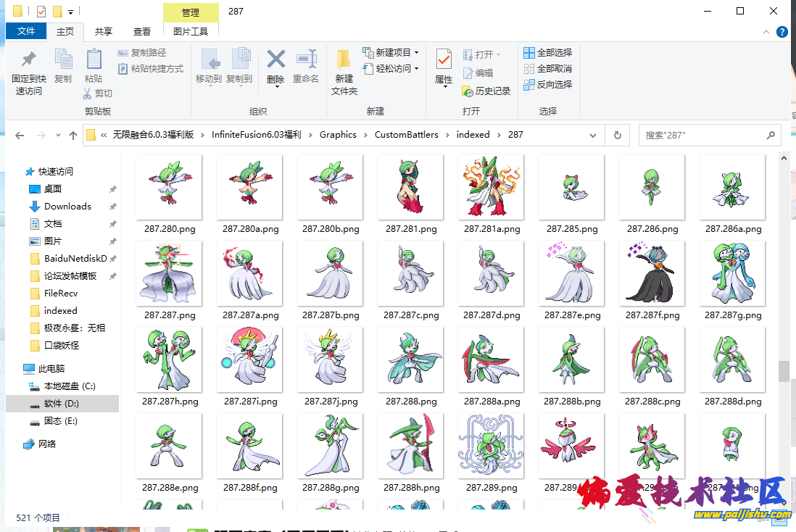Expand the 轻松访问 dropdown
The width and height of the screenshot is (796, 532).
point(416,69)
